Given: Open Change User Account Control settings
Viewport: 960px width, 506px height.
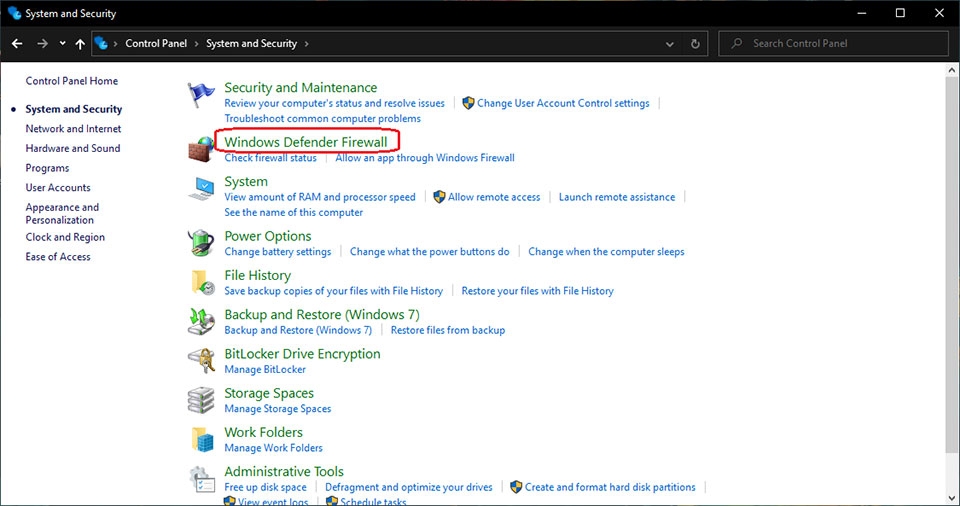Looking at the screenshot, I should point(563,103).
